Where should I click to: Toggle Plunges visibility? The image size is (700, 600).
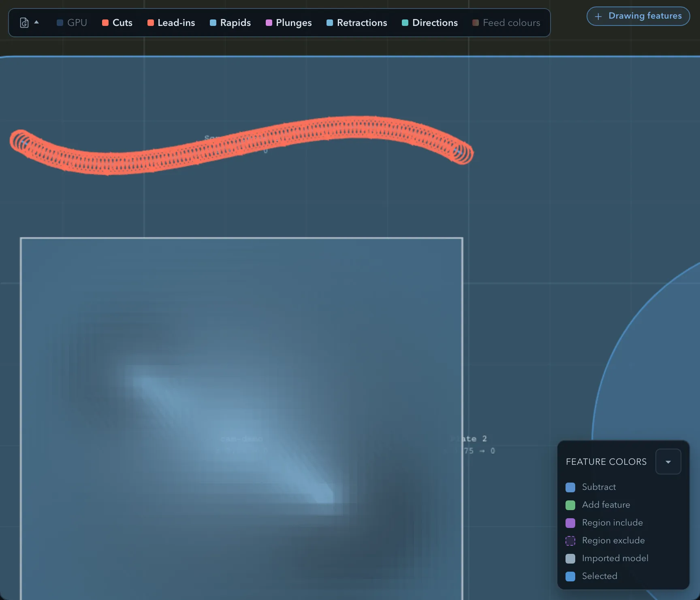click(288, 23)
